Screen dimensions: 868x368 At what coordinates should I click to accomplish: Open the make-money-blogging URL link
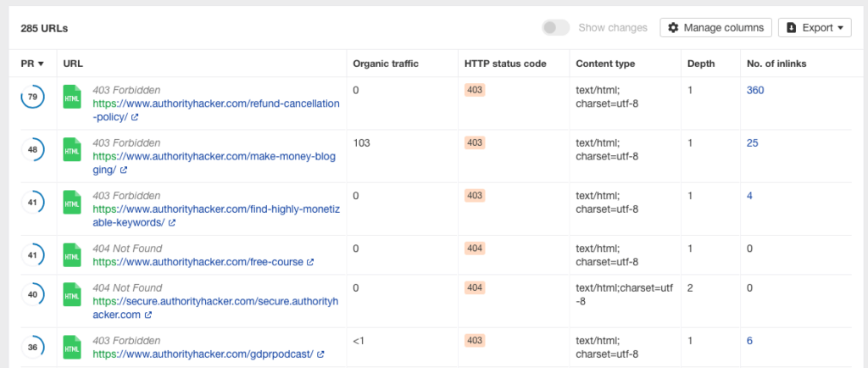pyautogui.click(x=214, y=164)
